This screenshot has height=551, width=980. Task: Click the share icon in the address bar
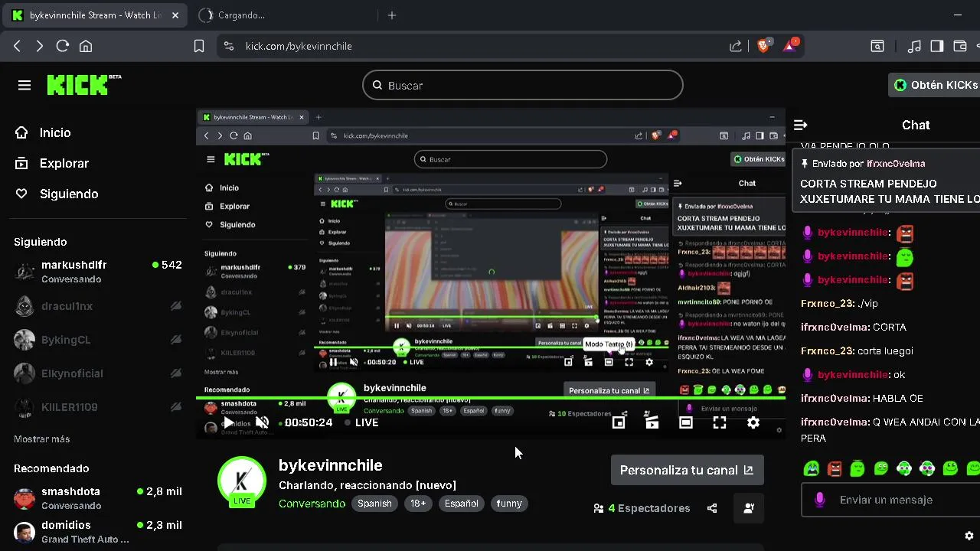click(x=736, y=46)
